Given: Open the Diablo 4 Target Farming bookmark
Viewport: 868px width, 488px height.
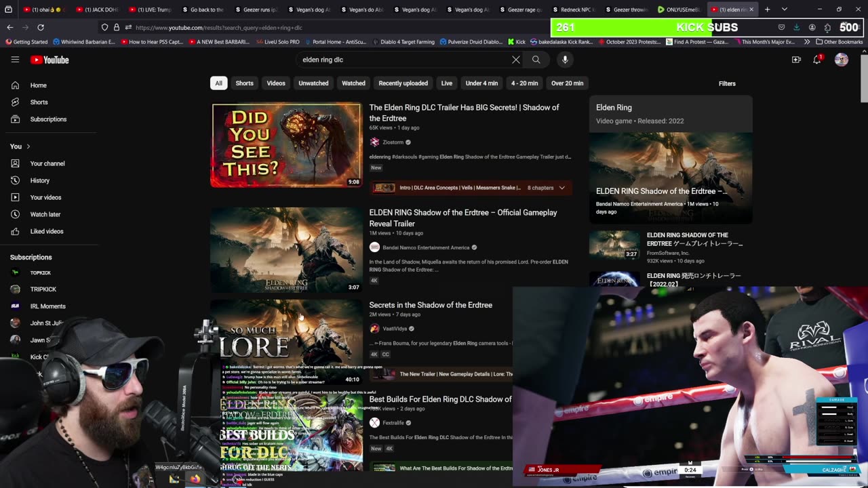Looking at the screenshot, I should coord(402,42).
